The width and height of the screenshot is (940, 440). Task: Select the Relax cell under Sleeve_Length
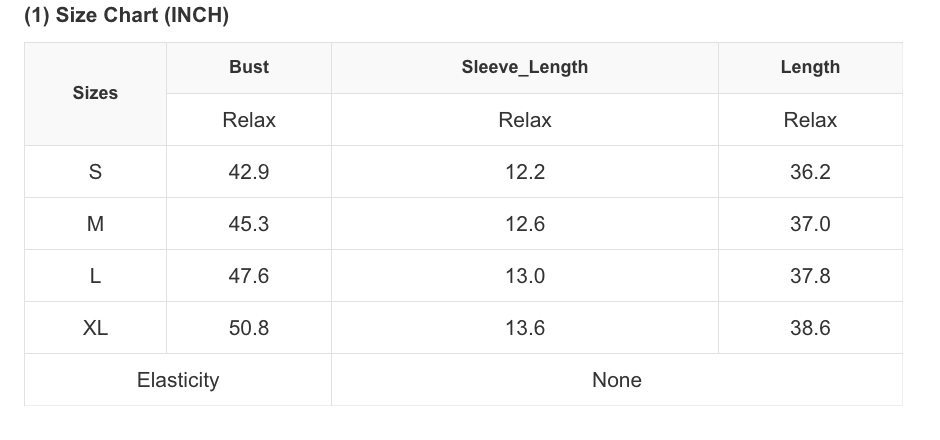click(x=525, y=120)
